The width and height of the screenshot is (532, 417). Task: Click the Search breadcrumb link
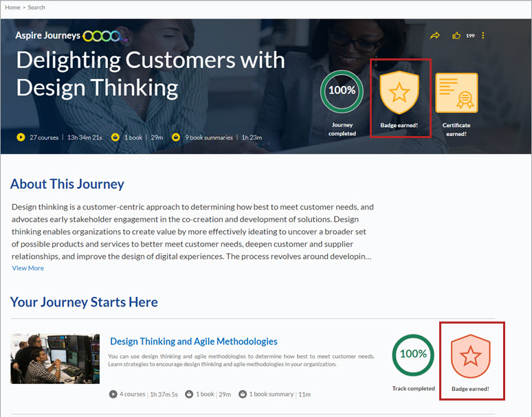click(36, 8)
